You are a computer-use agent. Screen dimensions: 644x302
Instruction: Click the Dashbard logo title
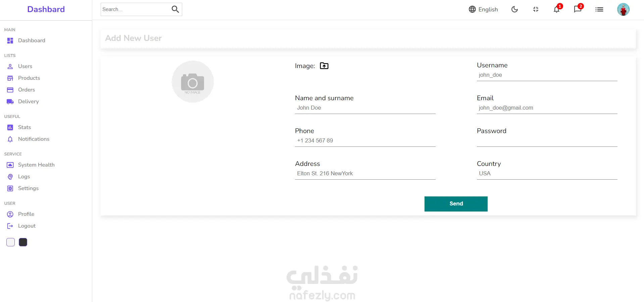pyautogui.click(x=46, y=9)
